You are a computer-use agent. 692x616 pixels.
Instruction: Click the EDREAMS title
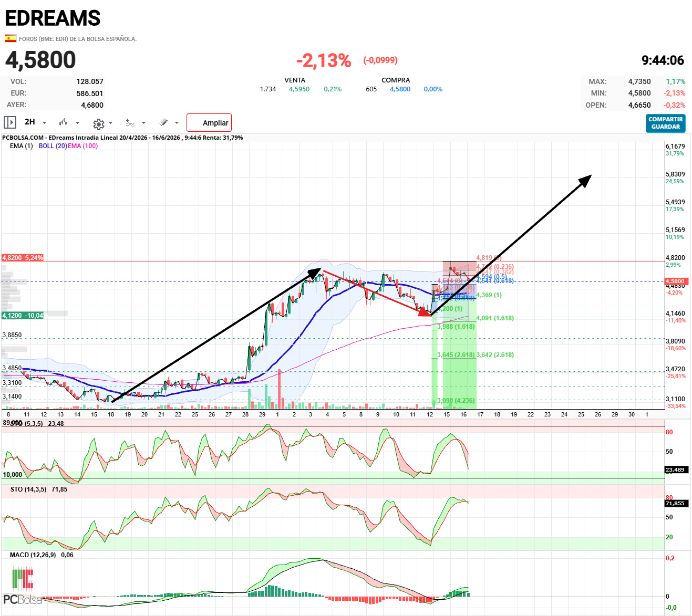coord(53,18)
